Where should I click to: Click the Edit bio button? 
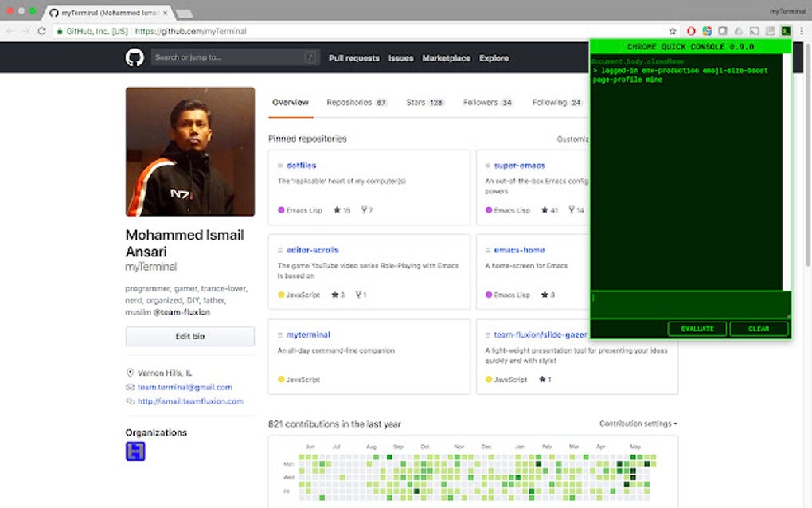tap(190, 337)
